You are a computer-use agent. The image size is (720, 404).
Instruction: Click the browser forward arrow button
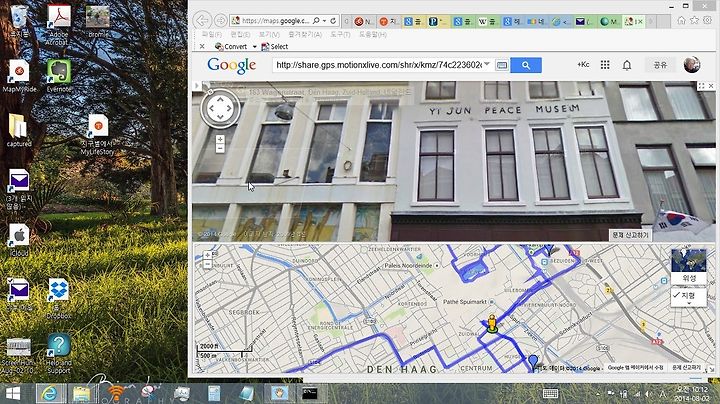tap(220, 21)
